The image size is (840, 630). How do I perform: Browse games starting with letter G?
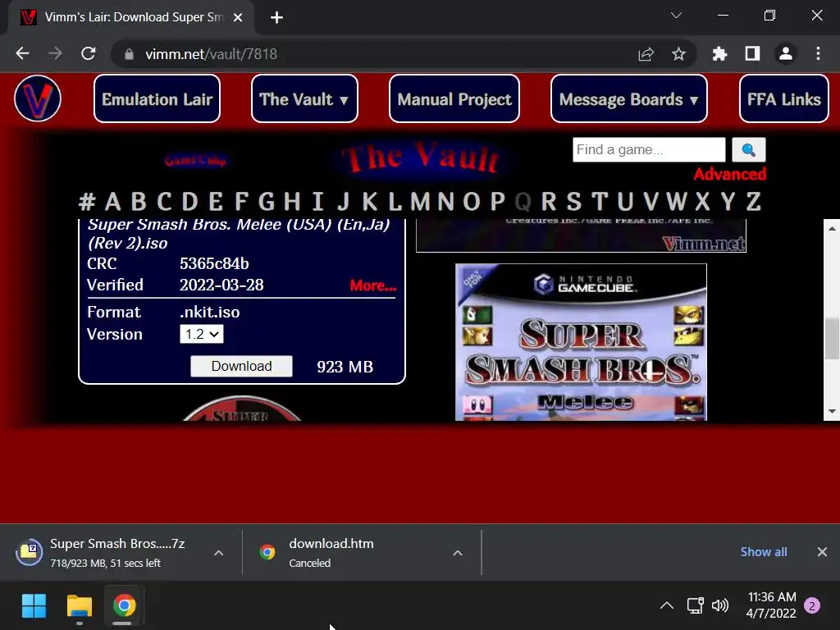click(x=267, y=202)
